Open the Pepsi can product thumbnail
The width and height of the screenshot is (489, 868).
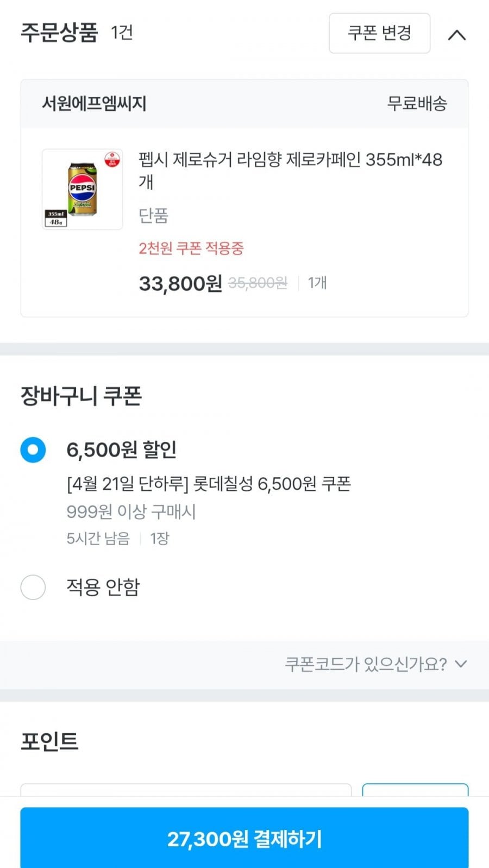click(x=82, y=189)
